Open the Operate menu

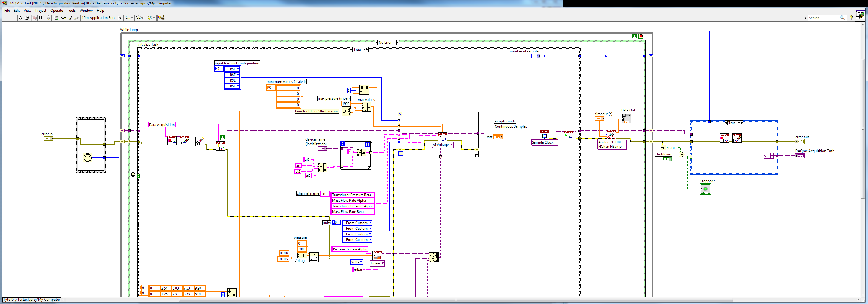click(x=57, y=10)
